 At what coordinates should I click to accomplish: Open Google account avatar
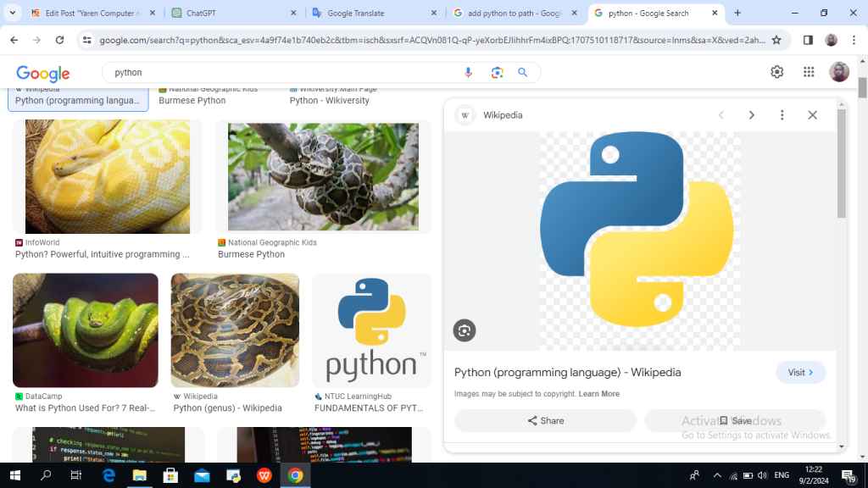tap(839, 72)
